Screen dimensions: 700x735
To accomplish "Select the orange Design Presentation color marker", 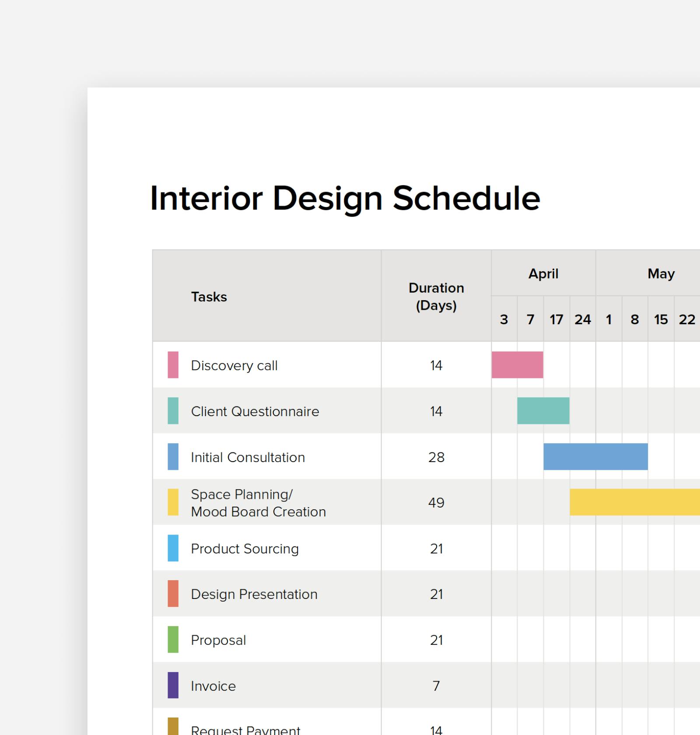I will [x=172, y=594].
